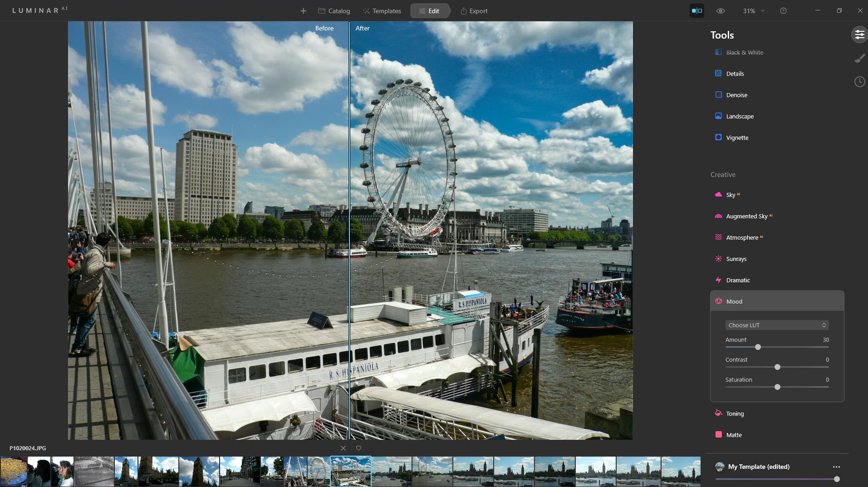Switch to the Catalog tab
The height and width of the screenshot is (487, 868).
tap(334, 11)
